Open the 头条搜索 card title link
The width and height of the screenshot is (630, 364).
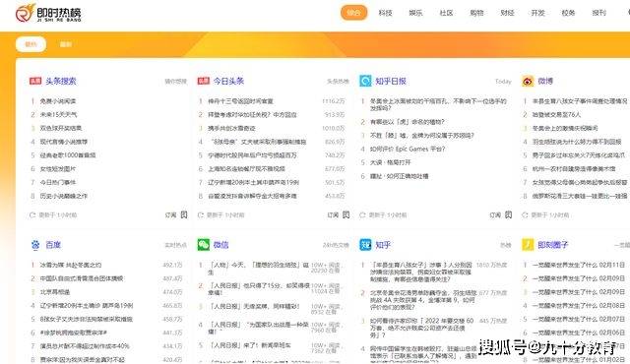pos(61,81)
